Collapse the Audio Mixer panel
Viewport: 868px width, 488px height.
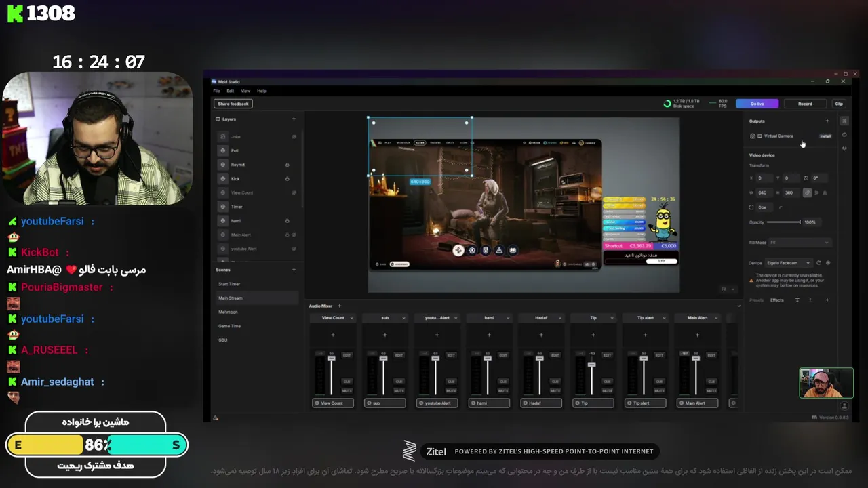[x=738, y=306]
